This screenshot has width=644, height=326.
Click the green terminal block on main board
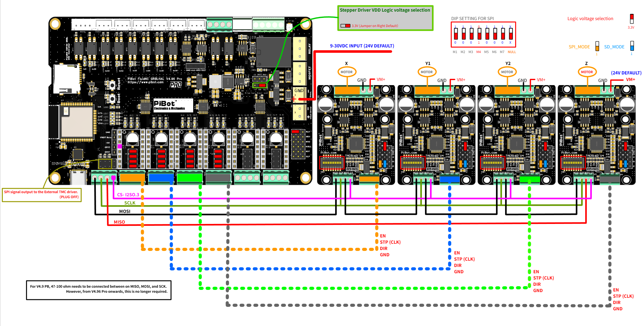click(190, 177)
